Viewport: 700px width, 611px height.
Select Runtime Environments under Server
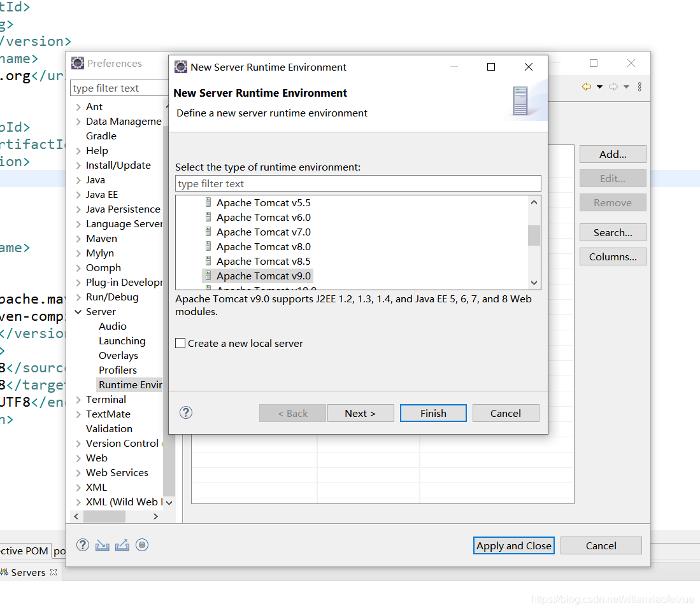point(130,384)
